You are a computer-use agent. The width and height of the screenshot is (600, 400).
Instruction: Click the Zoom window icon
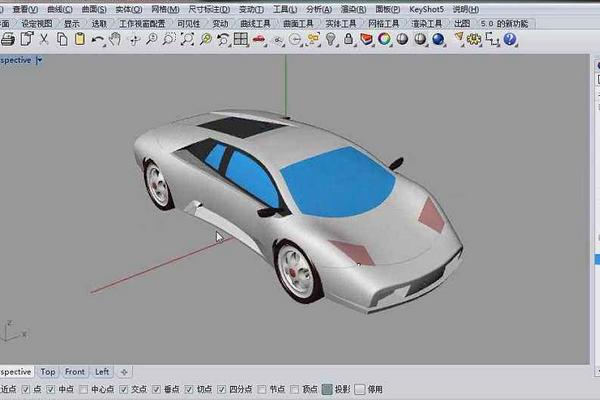(x=169, y=39)
